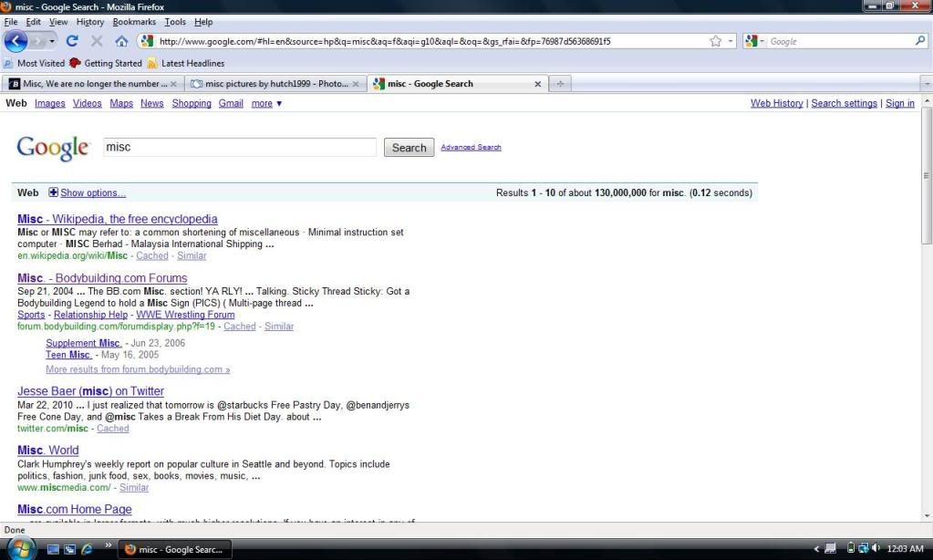933x560 pixels.
Task: Open Misc Wikipedia result
Action: click(x=118, y=219)
